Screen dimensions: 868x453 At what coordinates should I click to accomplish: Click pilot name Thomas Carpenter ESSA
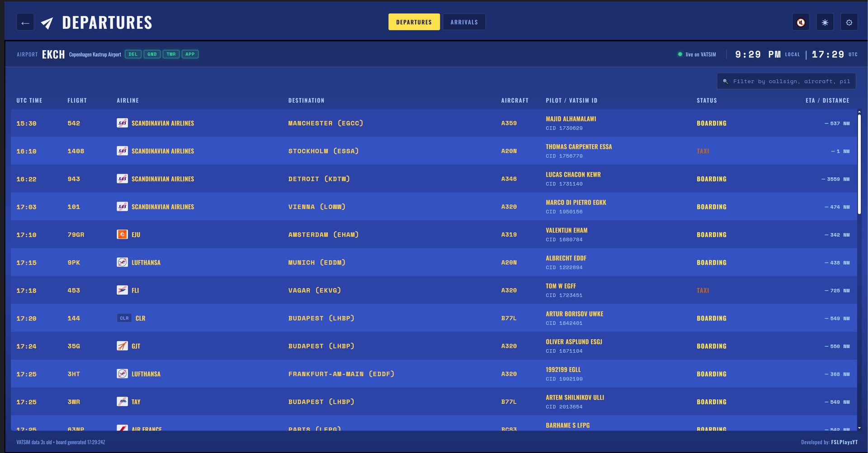click(579, 147)
